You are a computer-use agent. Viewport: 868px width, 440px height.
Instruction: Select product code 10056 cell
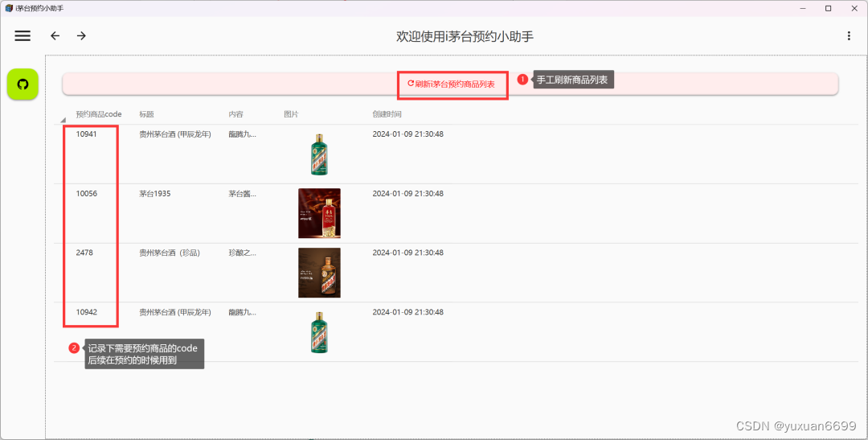pos(86,193)
